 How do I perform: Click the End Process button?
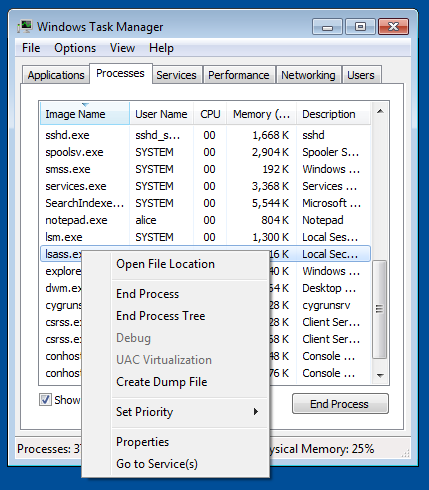coord(340,404)
